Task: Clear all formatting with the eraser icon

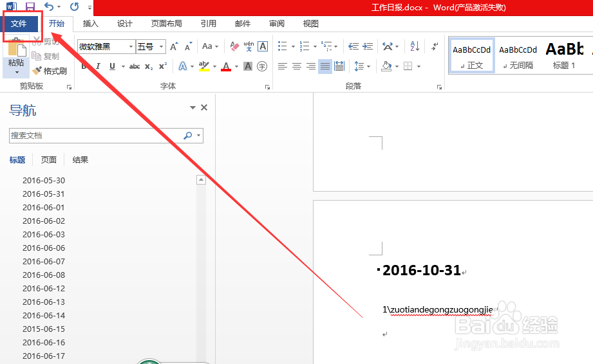Action: [x=234, y=46]
